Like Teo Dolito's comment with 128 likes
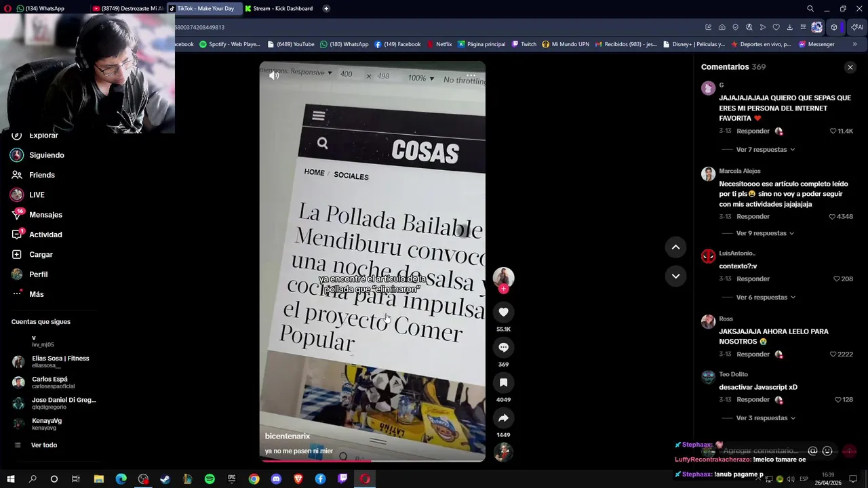868x488 pixels. 838,399
